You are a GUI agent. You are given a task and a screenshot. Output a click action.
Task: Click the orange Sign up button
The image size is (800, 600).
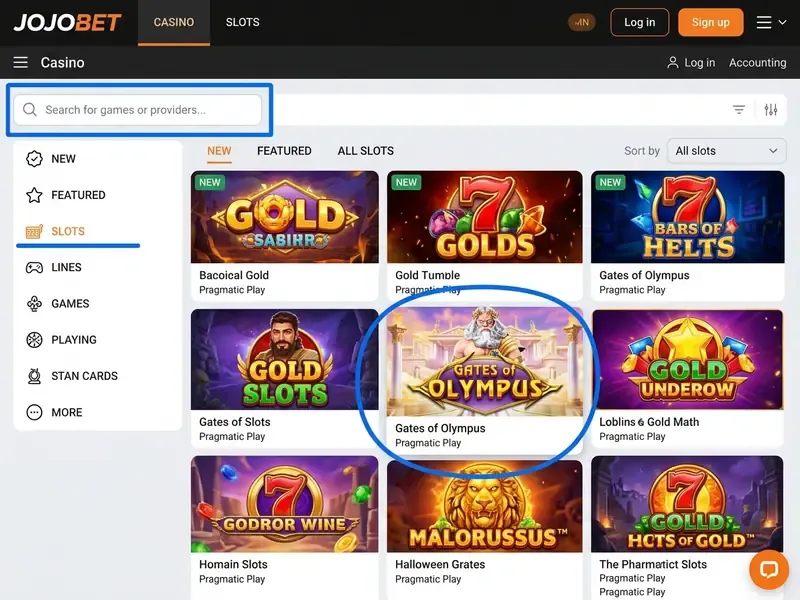710,22
